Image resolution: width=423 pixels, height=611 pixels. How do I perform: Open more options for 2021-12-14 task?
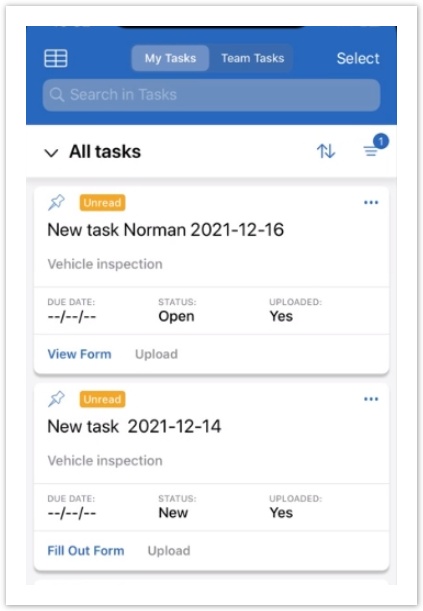pyautogui.click(x=371, y=399)
